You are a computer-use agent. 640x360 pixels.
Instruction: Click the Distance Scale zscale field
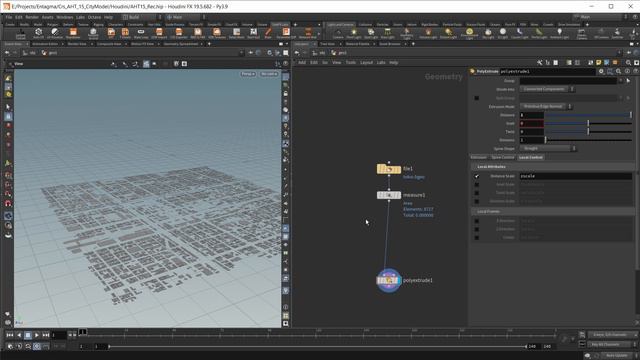[x=576, y=176]
